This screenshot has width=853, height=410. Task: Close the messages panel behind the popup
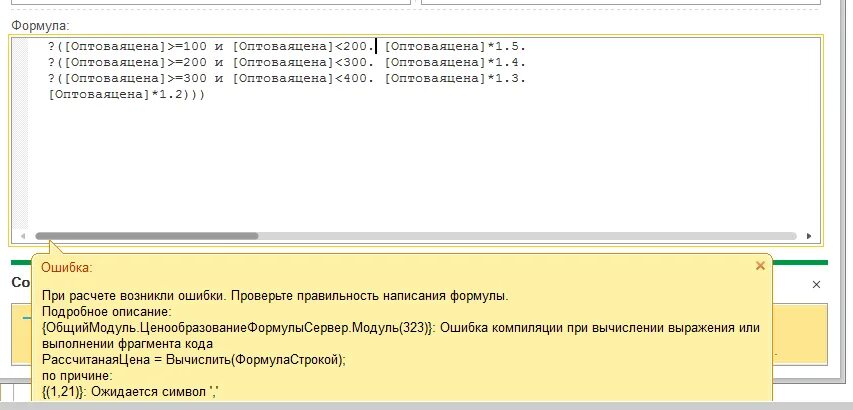tap(816, 284)
